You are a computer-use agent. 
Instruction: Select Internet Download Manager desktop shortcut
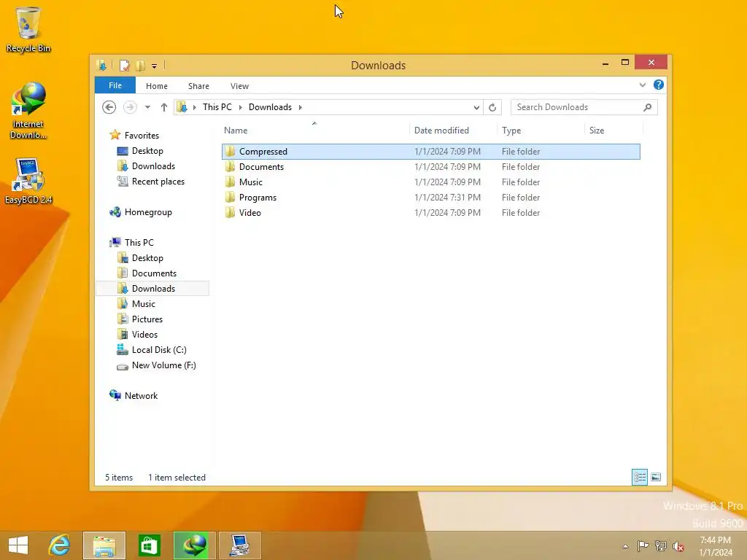[x=28, y=111]
